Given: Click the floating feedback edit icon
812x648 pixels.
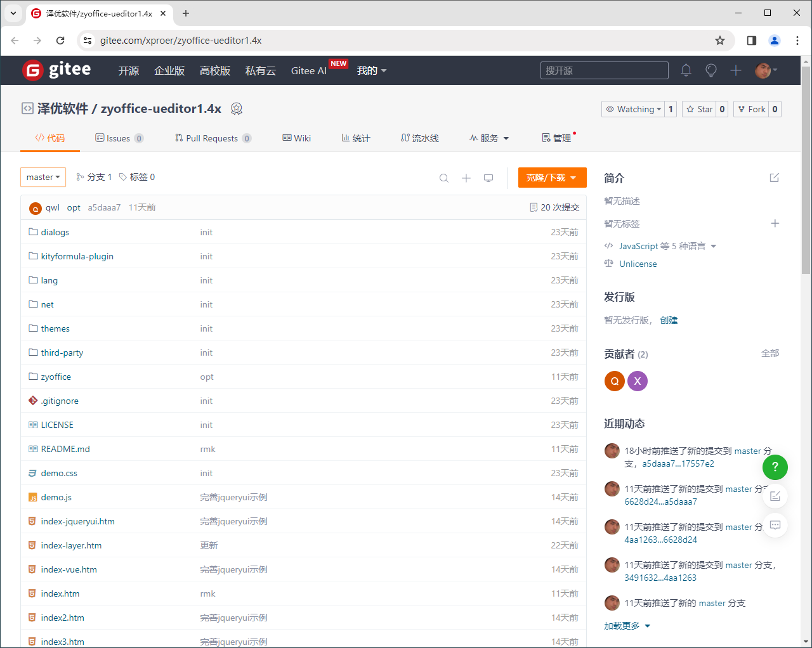Looking at the screenshot, I should (775, 496).
